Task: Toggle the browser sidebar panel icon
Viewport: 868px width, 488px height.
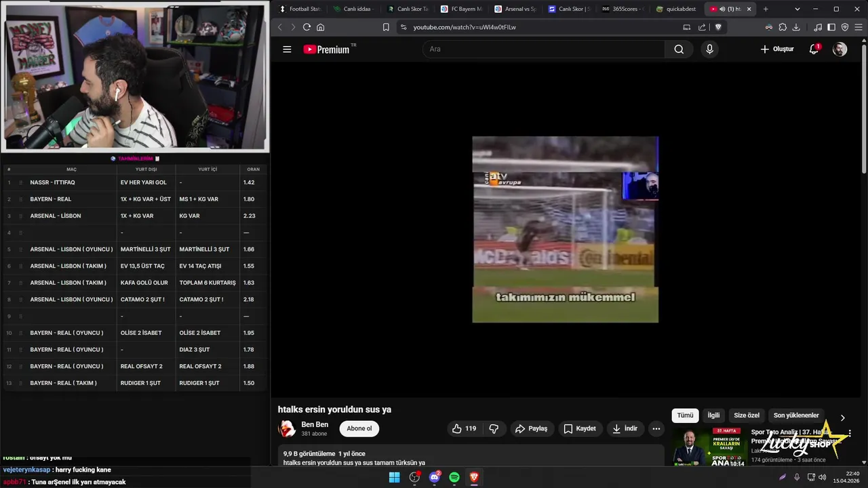Action: (x=831, y=27)
